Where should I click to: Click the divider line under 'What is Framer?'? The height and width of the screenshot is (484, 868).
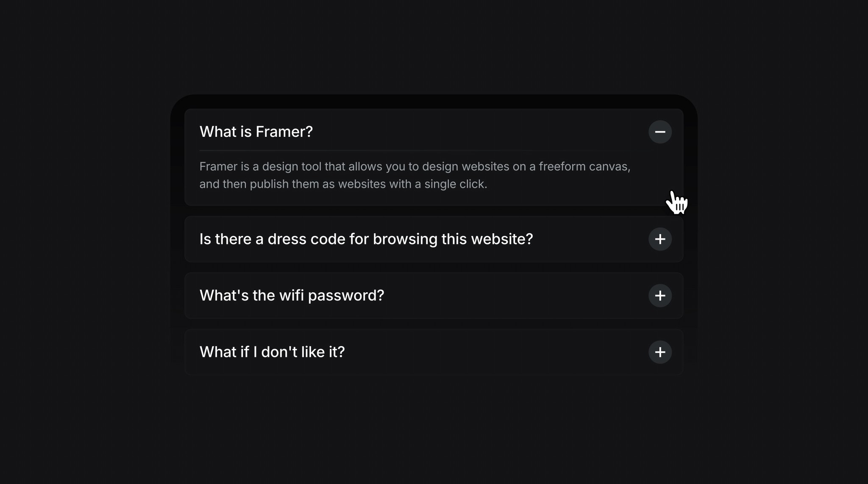(434, 150)
